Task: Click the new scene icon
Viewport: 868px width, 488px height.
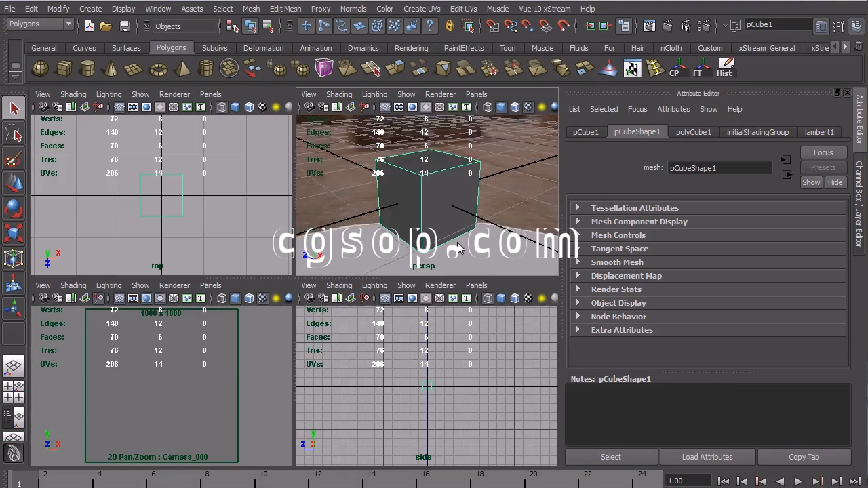Action: [90, 26]
